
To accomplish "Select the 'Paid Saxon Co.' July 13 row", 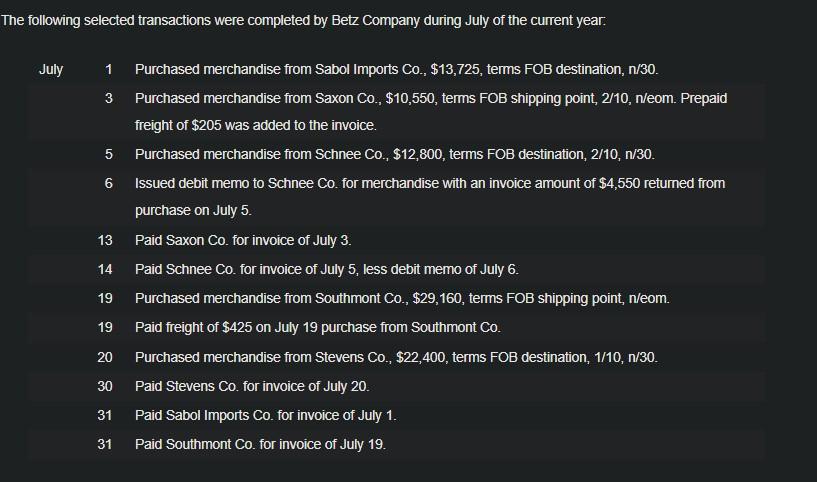I will pyautogui.click(x=397, y=240).
